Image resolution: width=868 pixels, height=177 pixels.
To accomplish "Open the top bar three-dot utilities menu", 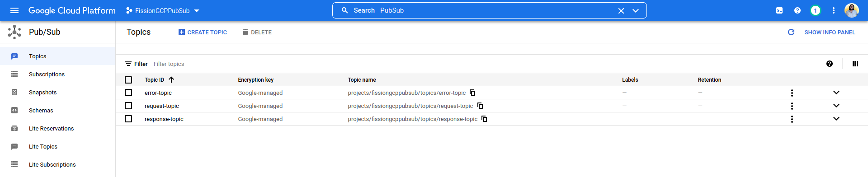I will [834, 10].
